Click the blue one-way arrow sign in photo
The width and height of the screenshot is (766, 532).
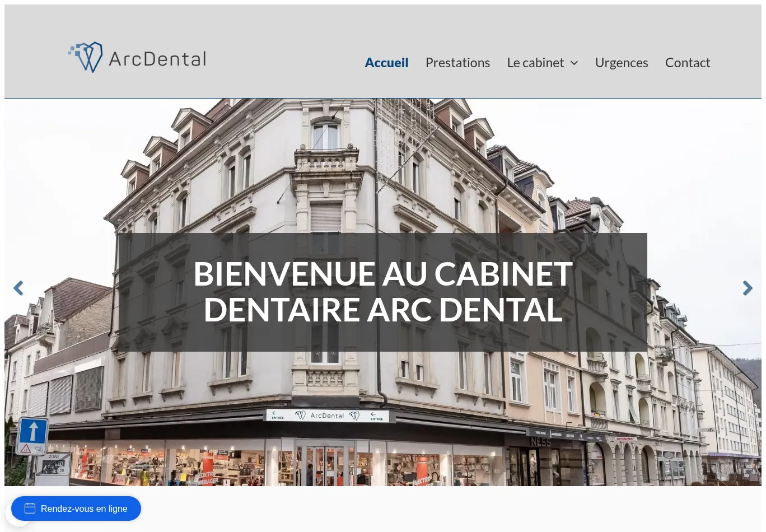(x=33, y=432)
